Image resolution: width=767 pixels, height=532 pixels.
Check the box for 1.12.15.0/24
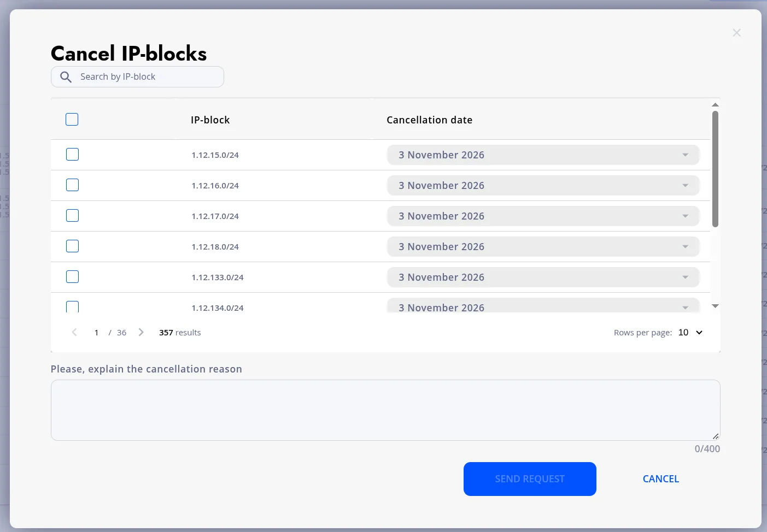point(72,155)
